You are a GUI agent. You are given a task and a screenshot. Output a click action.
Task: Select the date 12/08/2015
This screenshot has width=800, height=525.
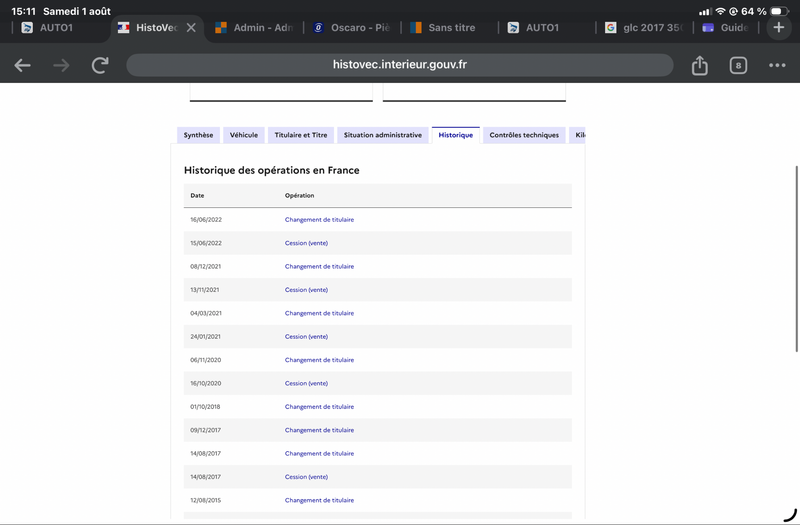pyautogui.click(x=206, y=501)
